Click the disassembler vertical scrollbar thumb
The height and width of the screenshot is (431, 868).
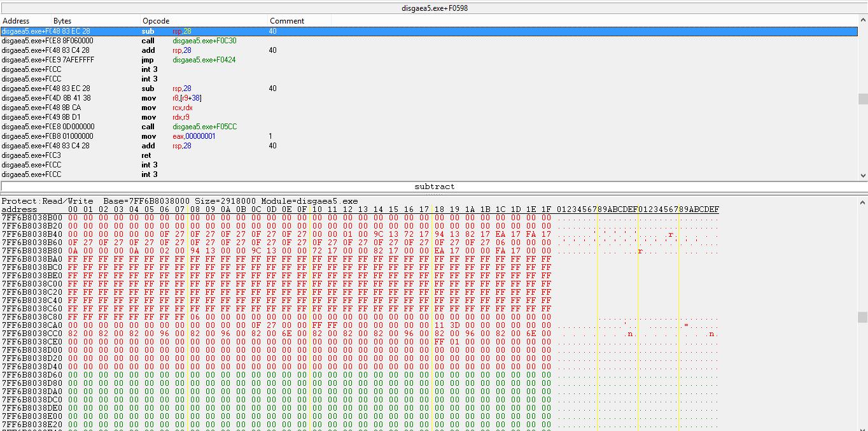pos(863,99)
